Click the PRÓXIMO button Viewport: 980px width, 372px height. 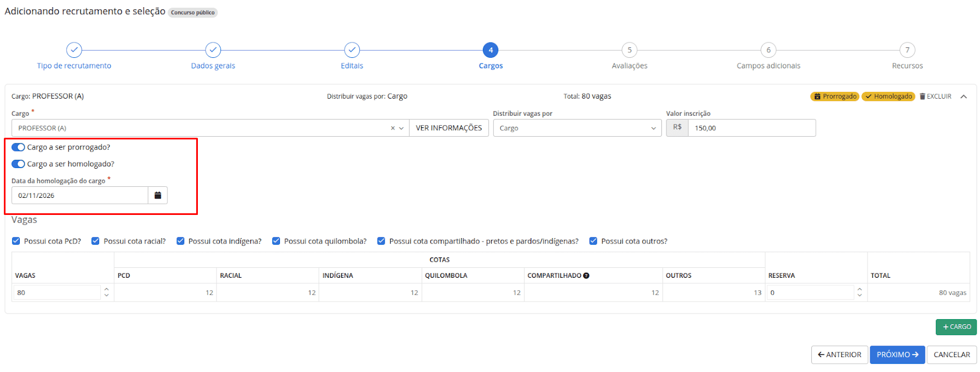(897, 354)
